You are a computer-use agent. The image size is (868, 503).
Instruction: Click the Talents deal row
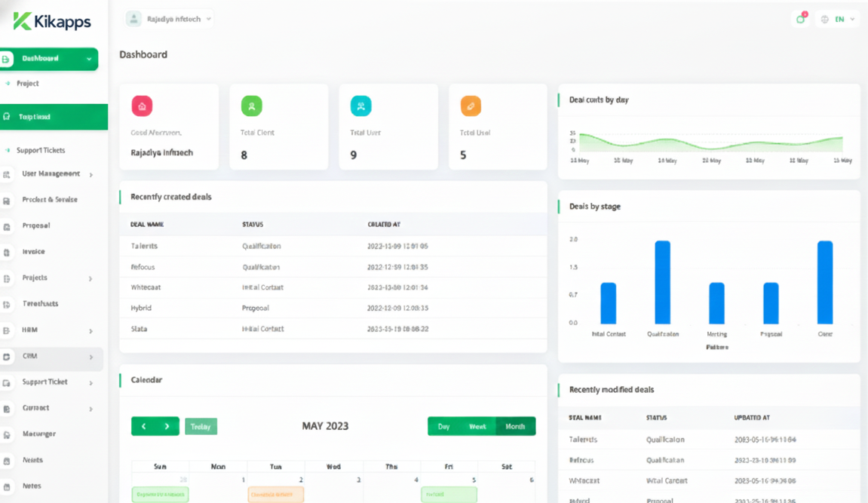[x=144, y=247]
